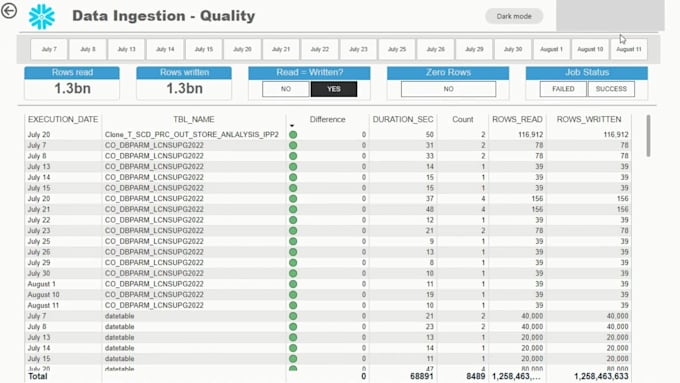The height and width of the screenshot is (383, 680).
Task: Click green status dot in July 7 CO_DBPARM row
Action: coord(293,145)
